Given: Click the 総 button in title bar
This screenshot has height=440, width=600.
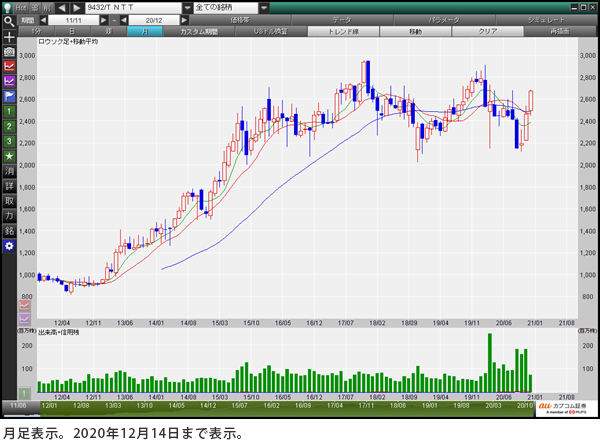Looking at the screenshot, I should click(x=35, y=8).
